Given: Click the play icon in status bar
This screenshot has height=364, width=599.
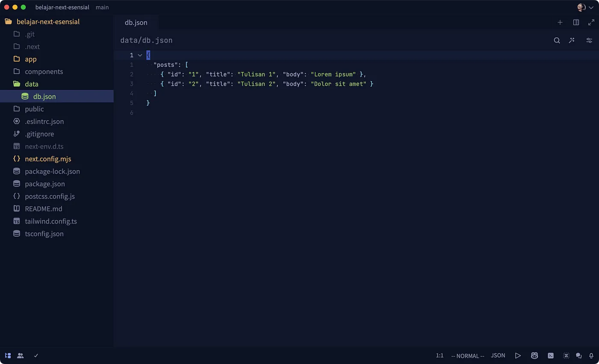Looking at the screenshot, I should tap(518, 355).
